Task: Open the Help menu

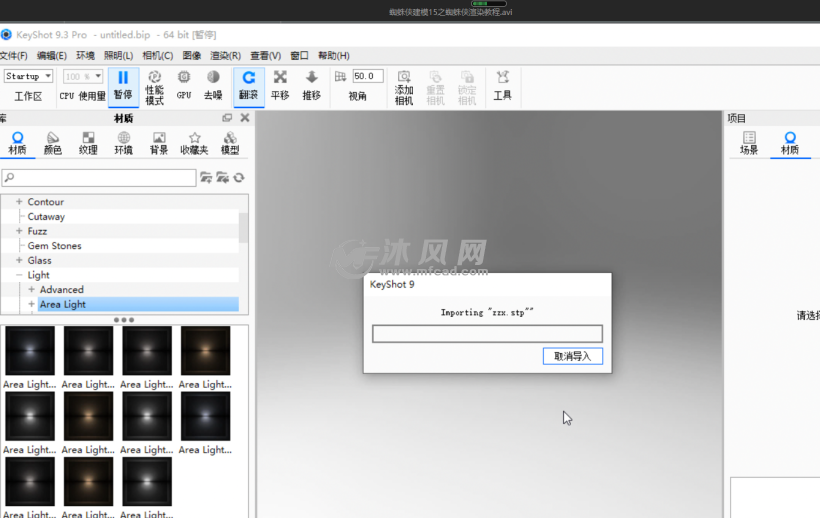Action: click(334, 55)
